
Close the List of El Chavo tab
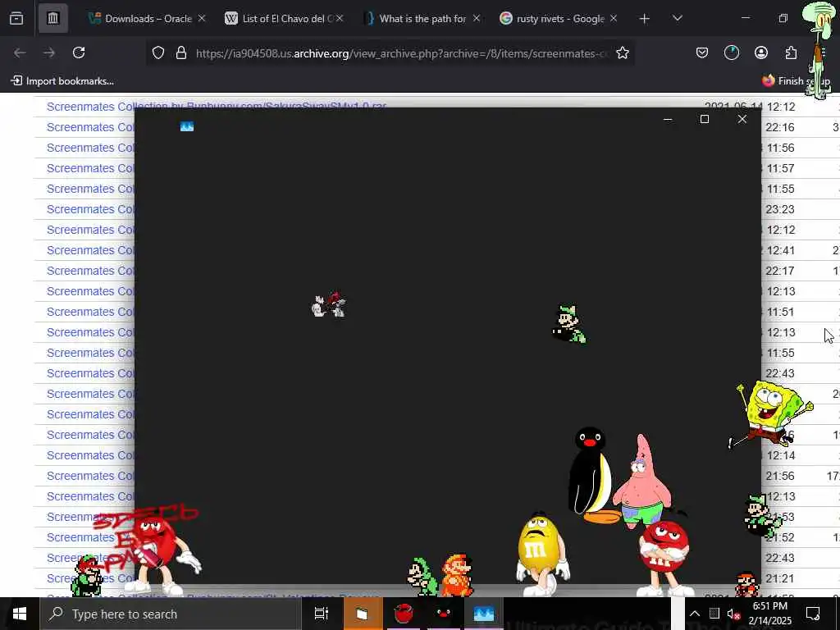339,19
